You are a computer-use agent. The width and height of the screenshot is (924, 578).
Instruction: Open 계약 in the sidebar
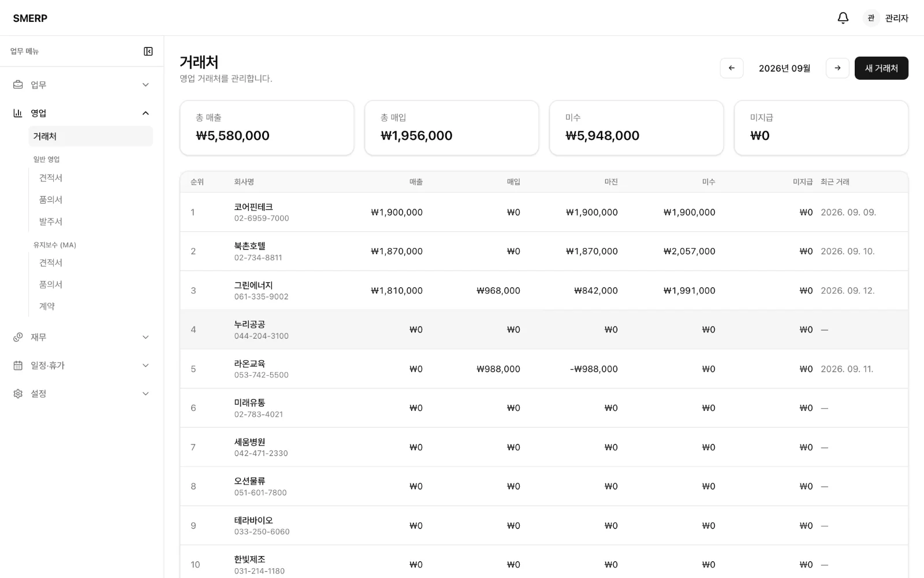tap(47, 307)
